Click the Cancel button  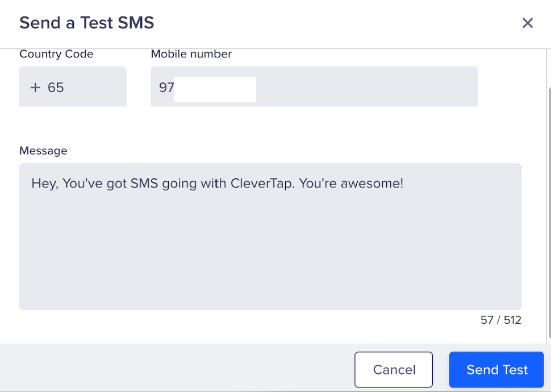pos(394,369)
